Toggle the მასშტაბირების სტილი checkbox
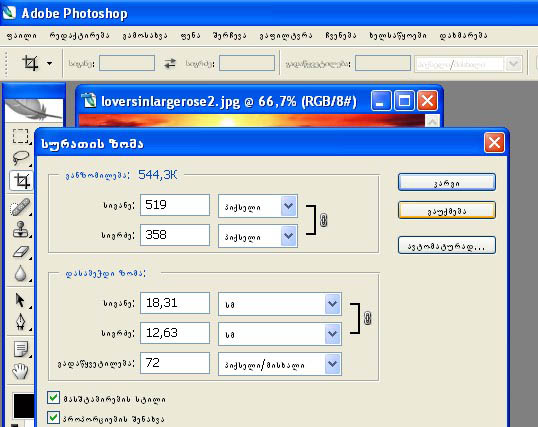Image resolution: width=538 pixels, height=427 pixels. click(x=53, y=397)
